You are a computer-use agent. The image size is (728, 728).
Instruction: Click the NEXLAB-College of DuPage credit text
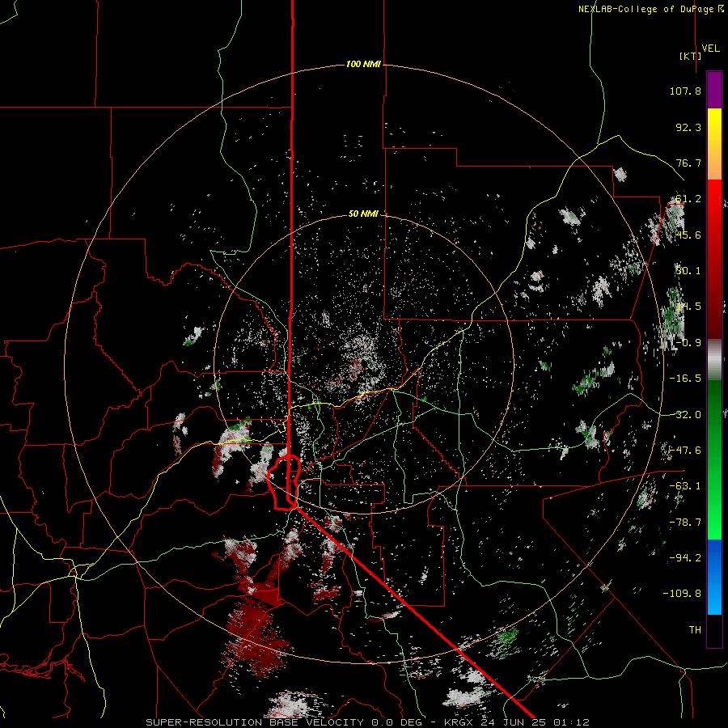click(x=650, y=9)
